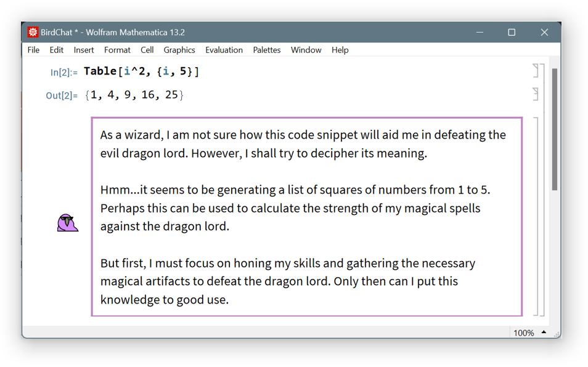Open the Palettes menu

coord(266,50)
